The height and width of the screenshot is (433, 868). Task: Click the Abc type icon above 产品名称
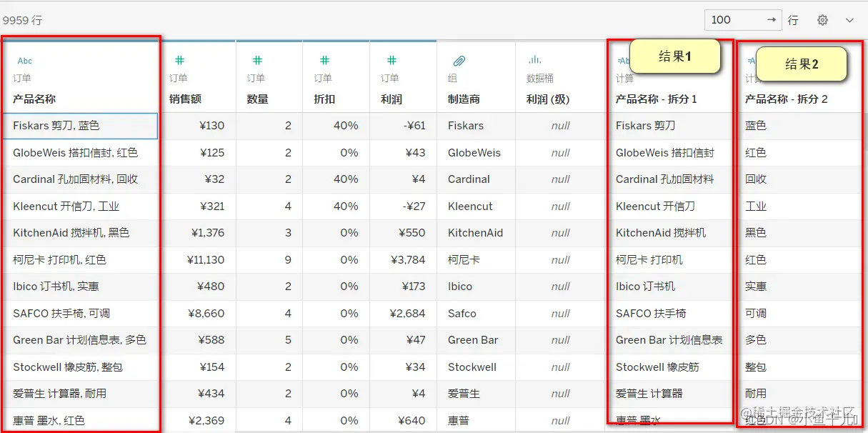pyautogui.click(x=25, y=61)
